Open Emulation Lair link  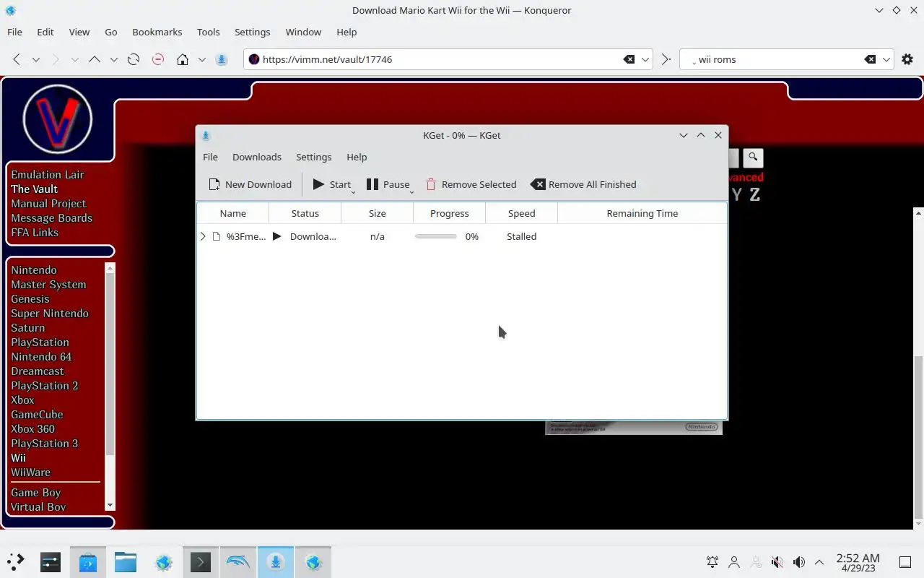click(x=48, y=175)
